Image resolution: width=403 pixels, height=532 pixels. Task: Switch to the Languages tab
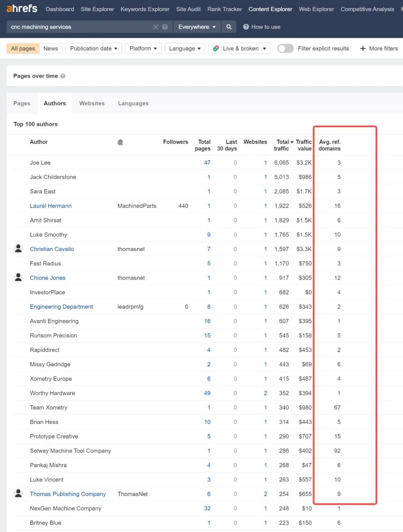(133, 103)
